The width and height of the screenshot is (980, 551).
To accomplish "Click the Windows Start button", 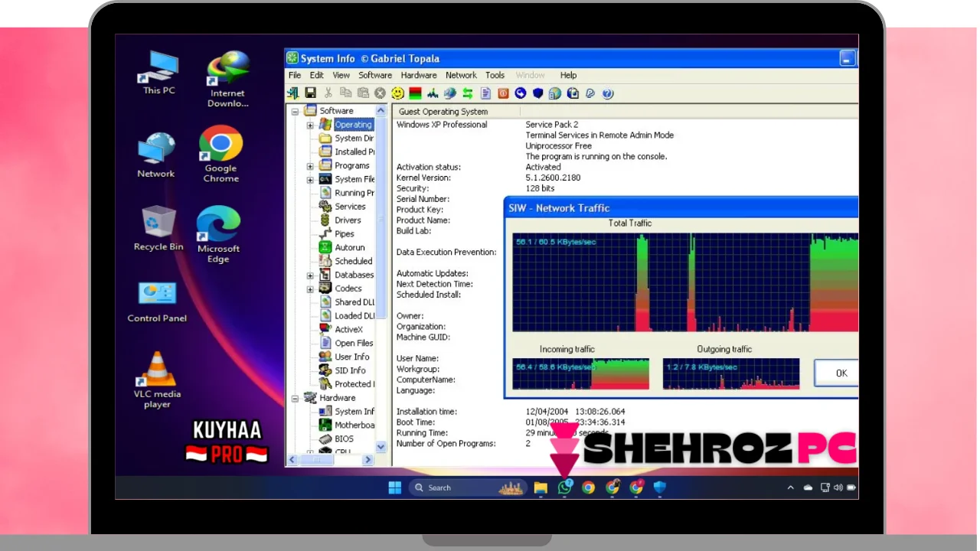I will point(395,487).
